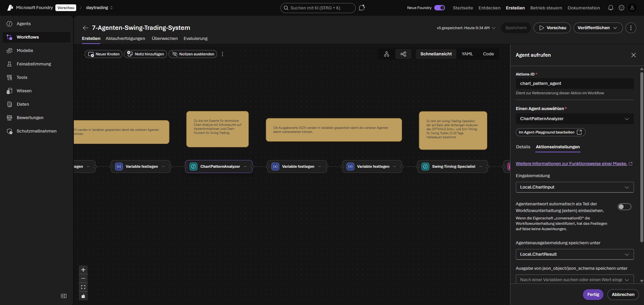Fit the workflow to view with the frame icon
The height and width of the screenshot is (305, 644).
coord(83,287)
